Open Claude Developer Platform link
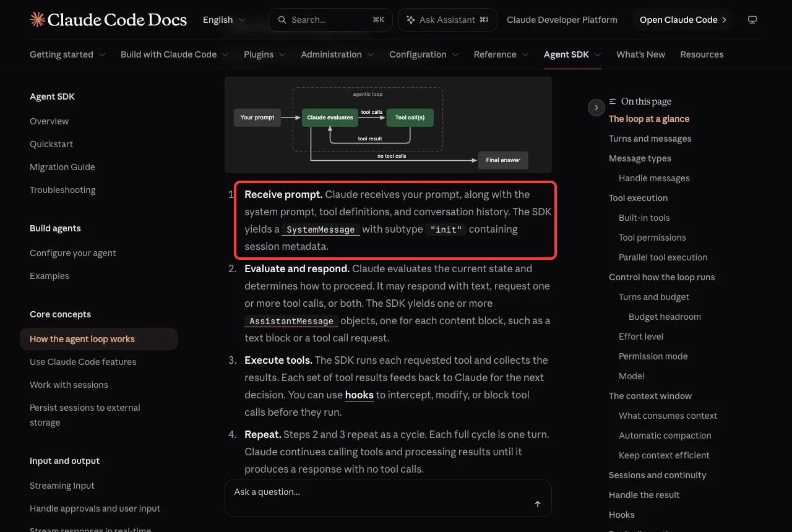The width and height of the screenshot is (792, 532). (562, 20)
